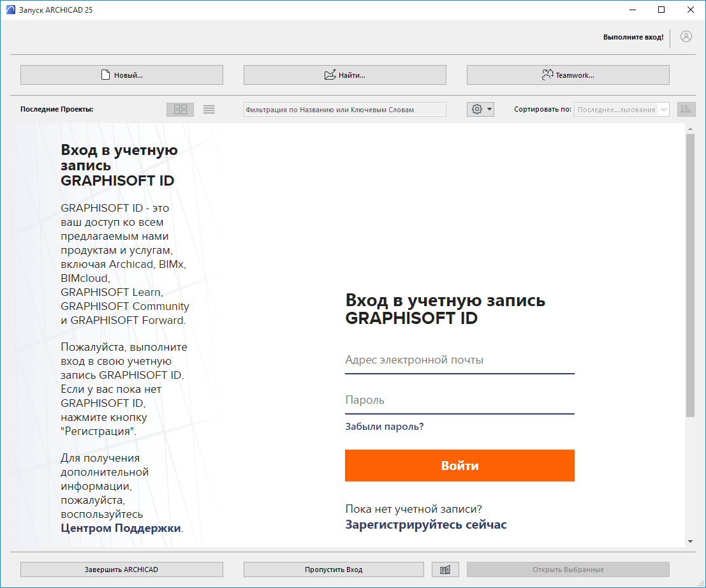The height and width of the screenshot is (588, 706).
Task: Close the ARCHICAD launch window
Action: (x=690, y=10)
